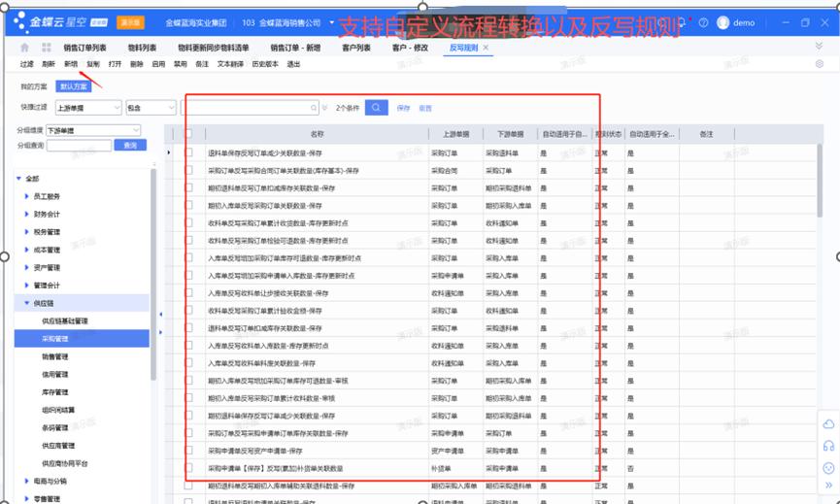840x504 pixels.
Task: Select 销售管理 in the tree
Action: 54,356
